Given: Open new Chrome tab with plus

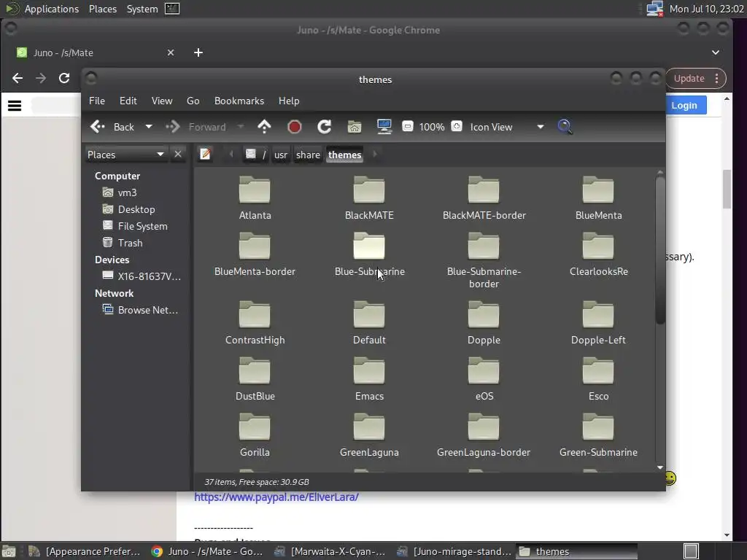Looking at the screenshot, I should pyautogui.click(x=198, y=52).
